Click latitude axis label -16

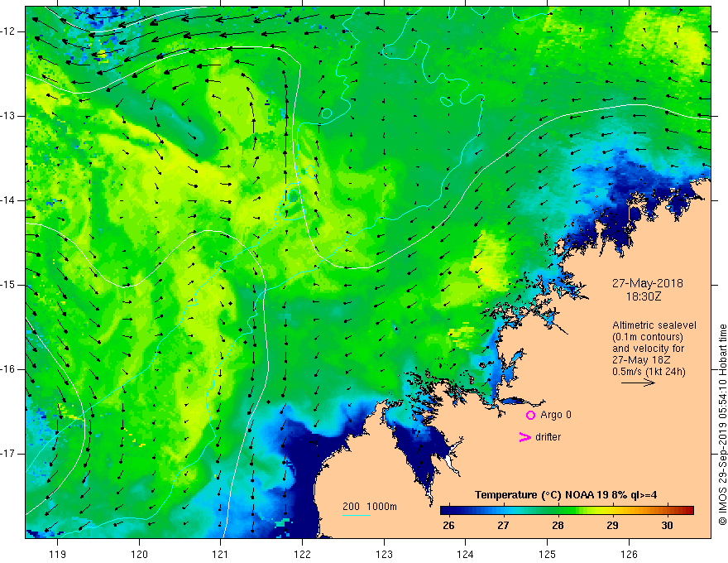click(x=9, y=369)
